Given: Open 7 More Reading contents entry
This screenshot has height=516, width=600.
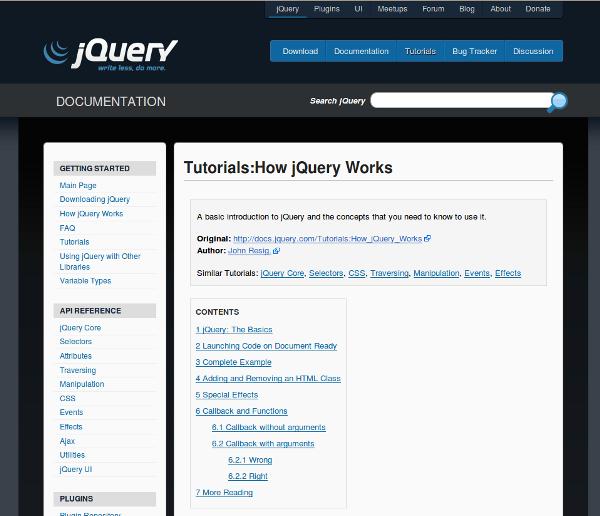Looking at the screenshot, I should click(x=224, y=492).
